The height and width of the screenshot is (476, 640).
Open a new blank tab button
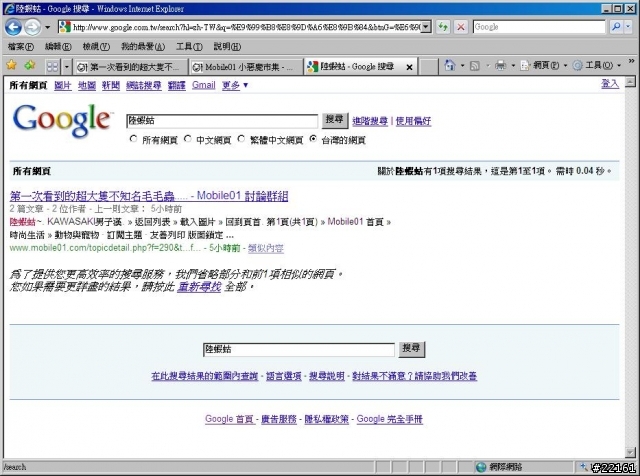click(429, 67)
